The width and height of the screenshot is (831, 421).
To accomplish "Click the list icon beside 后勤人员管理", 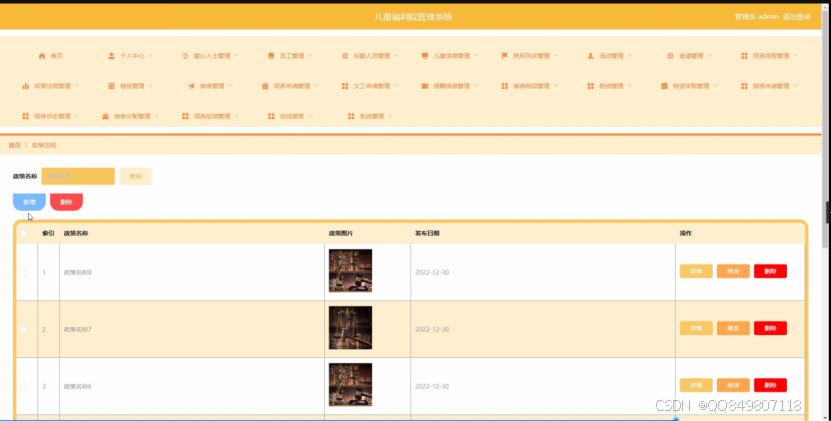I will pyautogui.click(x=345, y=56).
